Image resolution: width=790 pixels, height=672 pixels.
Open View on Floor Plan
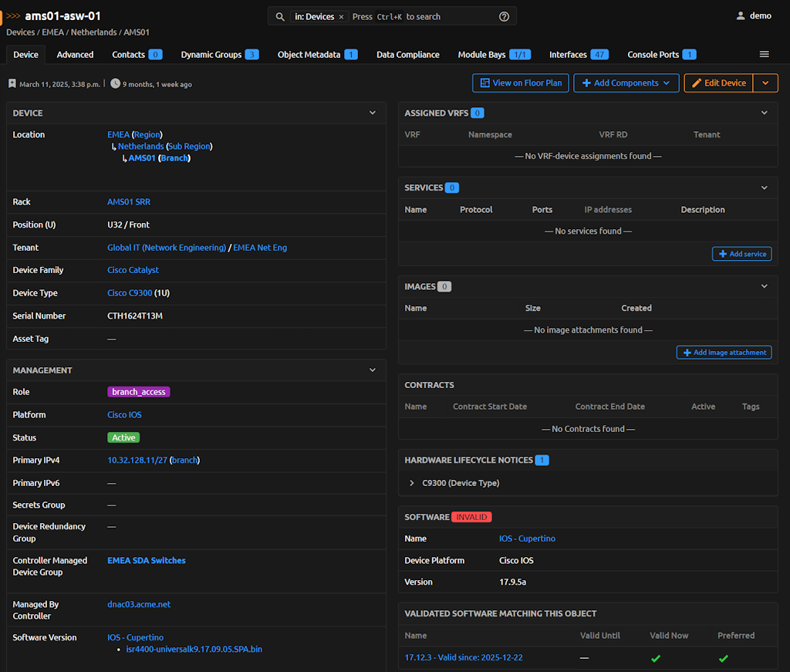(521, 83)
